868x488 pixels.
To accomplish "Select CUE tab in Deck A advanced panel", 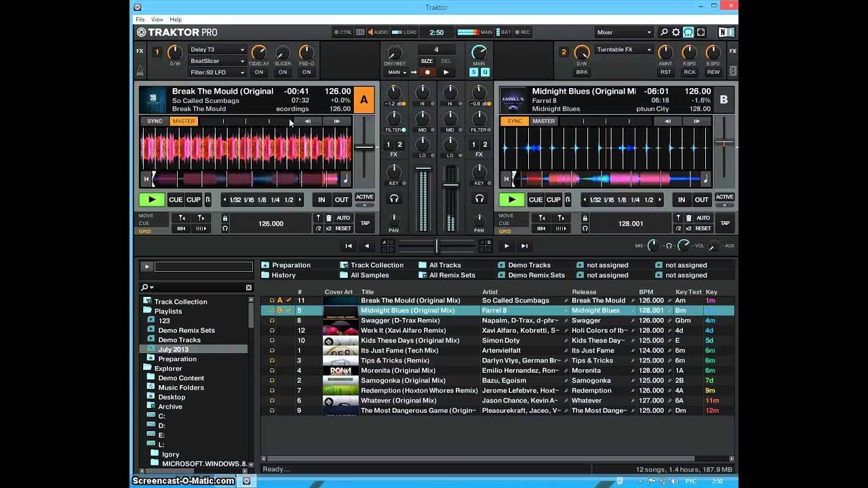I will tap(144, 223).
